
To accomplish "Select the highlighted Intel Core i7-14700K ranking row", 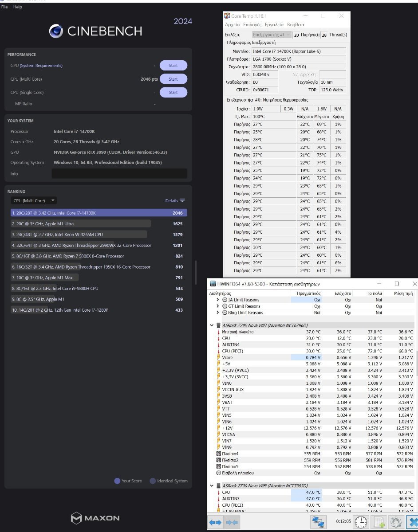I will click(x=99, y=213).
